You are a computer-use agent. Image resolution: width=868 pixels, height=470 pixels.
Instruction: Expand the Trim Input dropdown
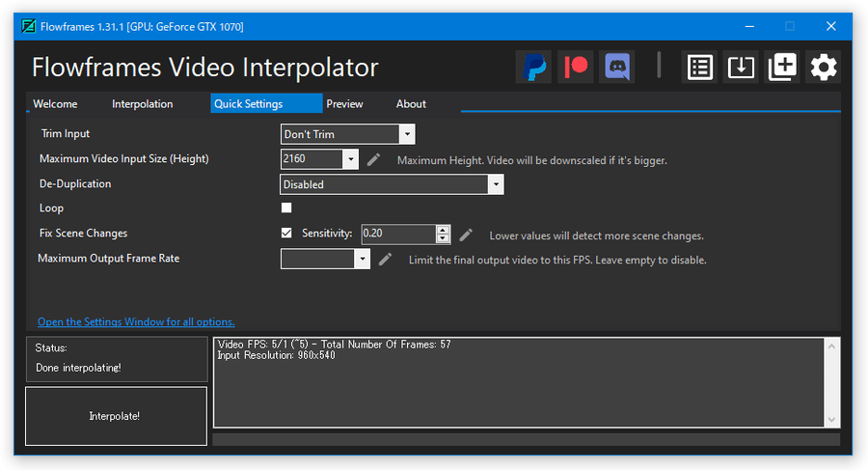click(407, 134)
